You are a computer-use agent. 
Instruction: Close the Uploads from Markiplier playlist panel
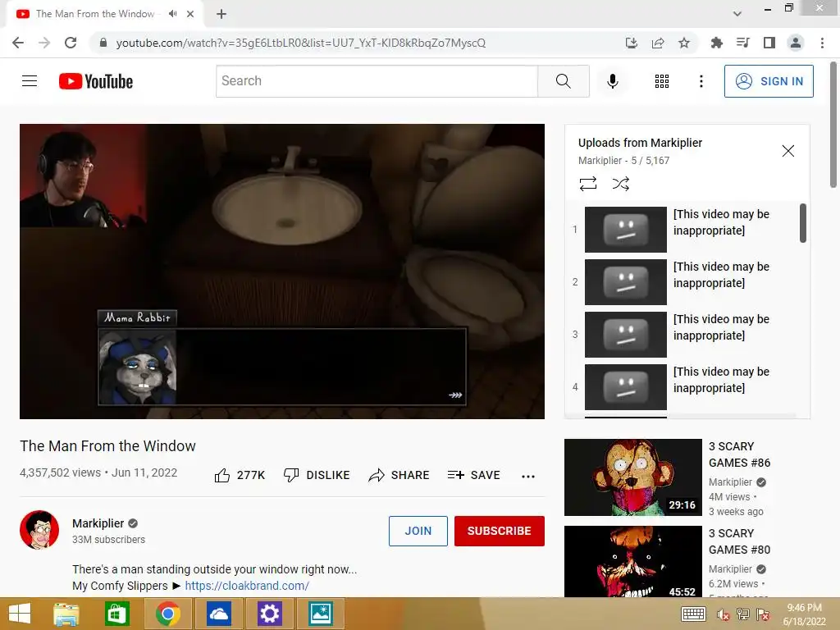click(x=787, y=151)
